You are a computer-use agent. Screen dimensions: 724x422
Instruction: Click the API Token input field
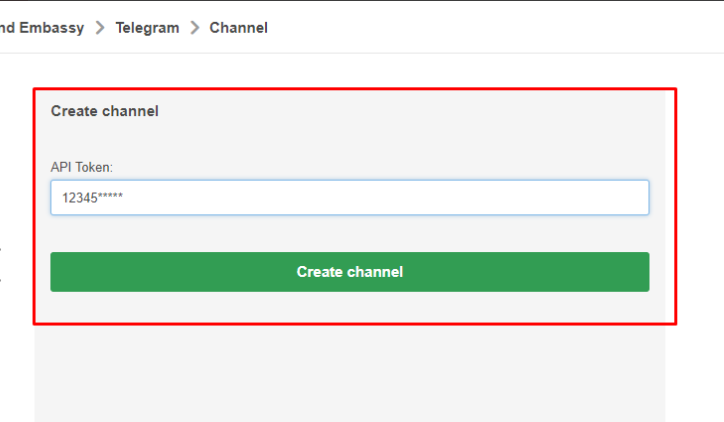pyautogui.click(x=350, y=198)
